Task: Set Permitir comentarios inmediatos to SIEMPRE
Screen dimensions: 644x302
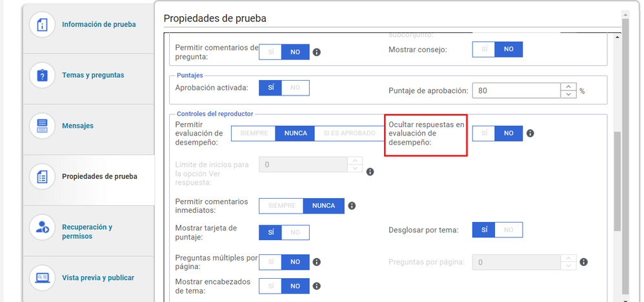Action: tap(282, 206)
